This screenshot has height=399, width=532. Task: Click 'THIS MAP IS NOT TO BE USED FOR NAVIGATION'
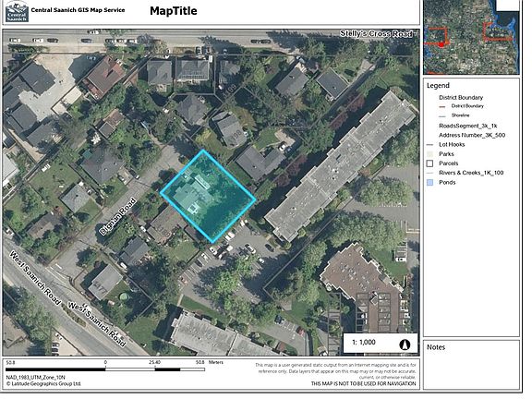tap(363, 383)
